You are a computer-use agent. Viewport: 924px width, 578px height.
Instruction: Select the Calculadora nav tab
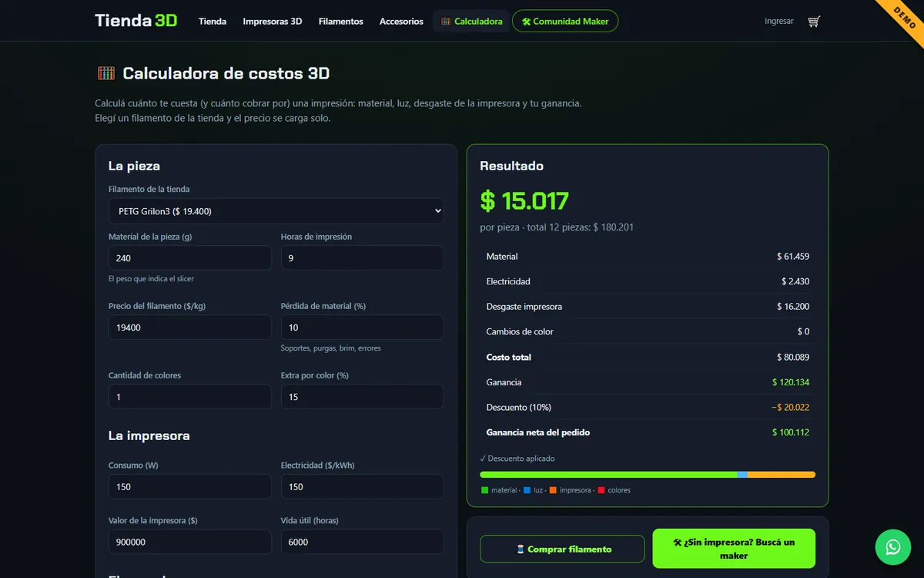point(472,22)
